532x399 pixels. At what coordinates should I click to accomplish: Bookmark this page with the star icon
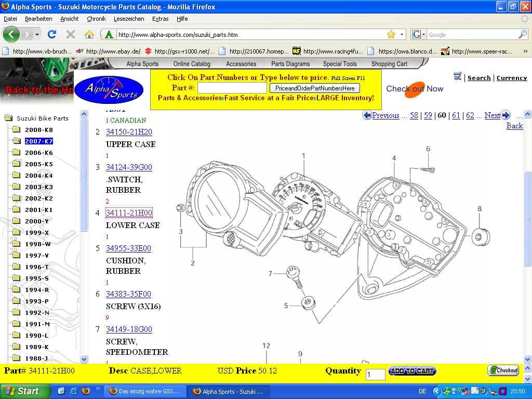391,34
